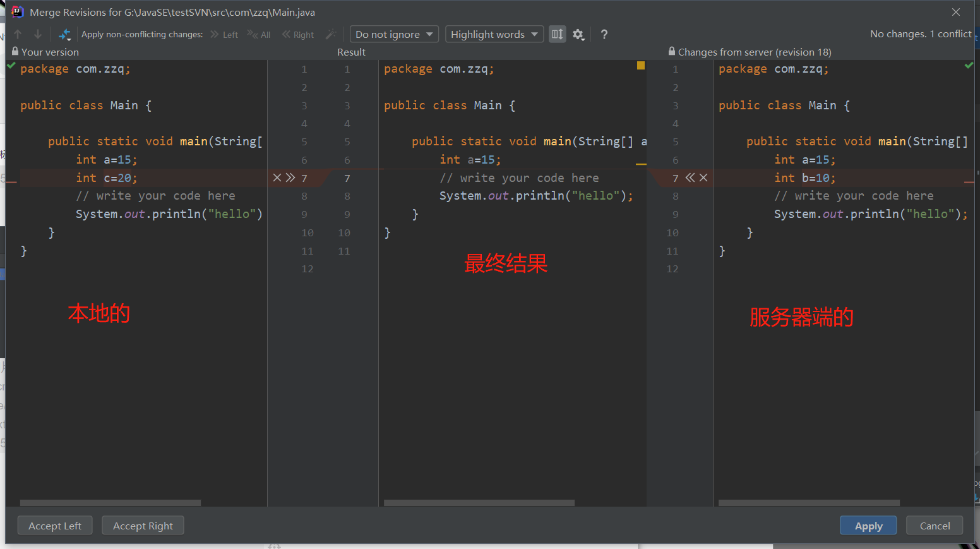Click 'No changes. 1 conflict' status text
The width and height of the screenshot is (980, 549).
[x=921, y=33]
